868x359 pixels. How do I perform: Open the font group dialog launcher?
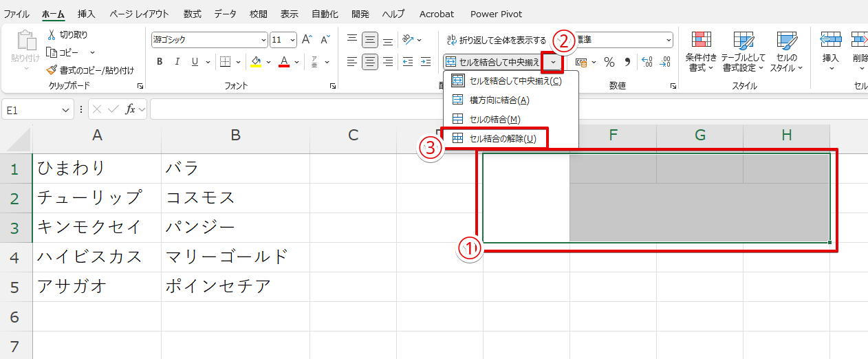coord(333,86)
